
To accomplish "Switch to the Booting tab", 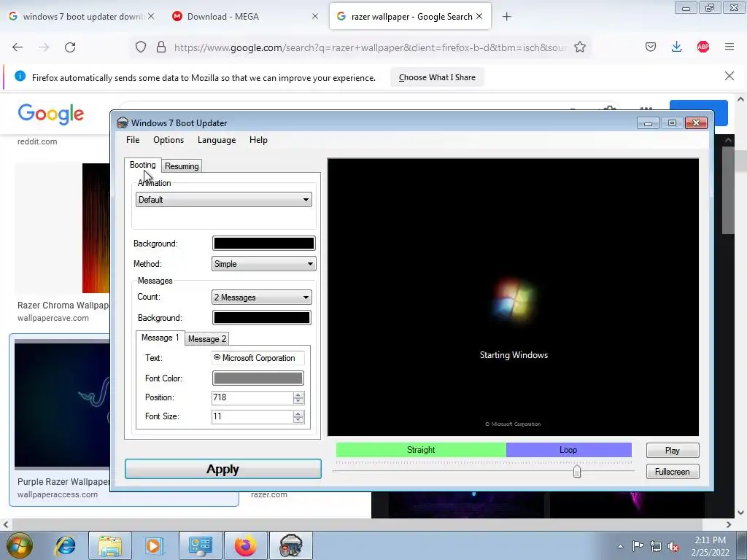I will (x=142, y=165).
